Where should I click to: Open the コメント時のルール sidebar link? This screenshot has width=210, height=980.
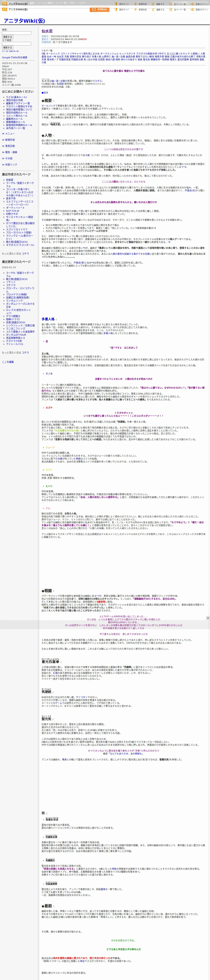point(17,116)
